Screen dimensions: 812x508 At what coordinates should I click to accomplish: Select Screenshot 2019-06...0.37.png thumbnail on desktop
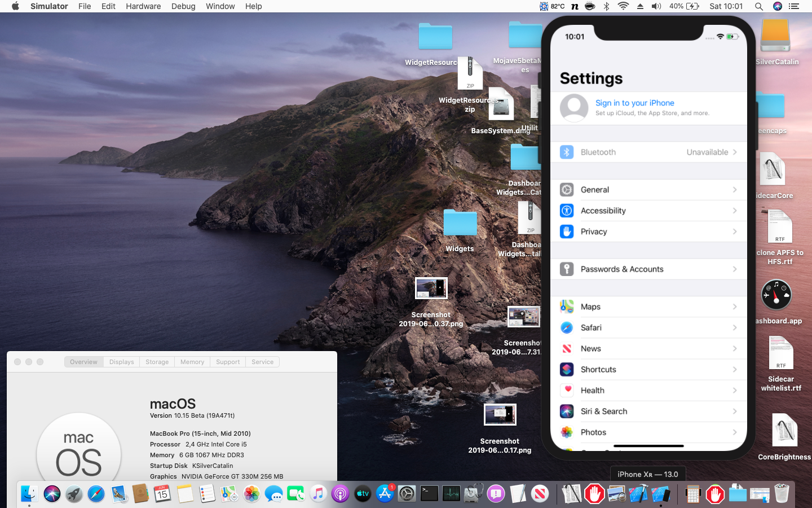tap(431, 288)
